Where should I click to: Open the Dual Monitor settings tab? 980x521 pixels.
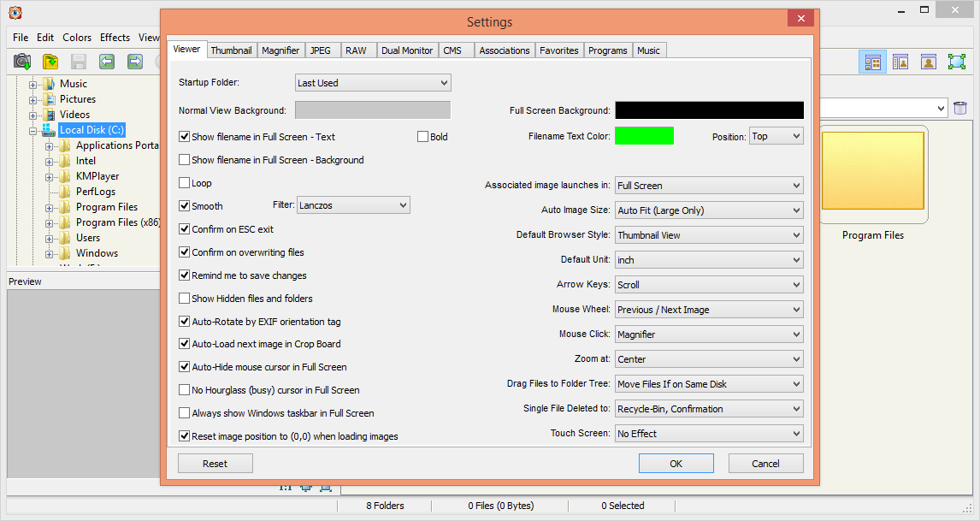click(407, 50)
